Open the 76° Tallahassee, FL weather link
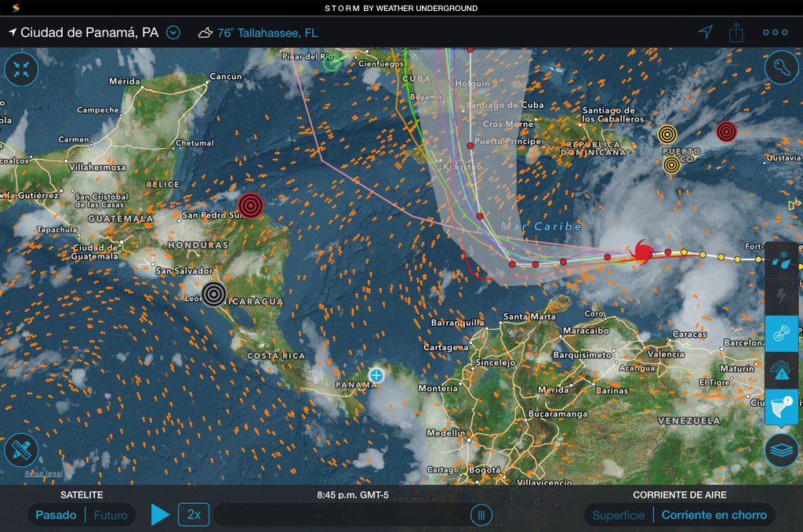Image resolution: width=803 pixels, height=532 pixels. pyautogui.click(x=267, y=33)
